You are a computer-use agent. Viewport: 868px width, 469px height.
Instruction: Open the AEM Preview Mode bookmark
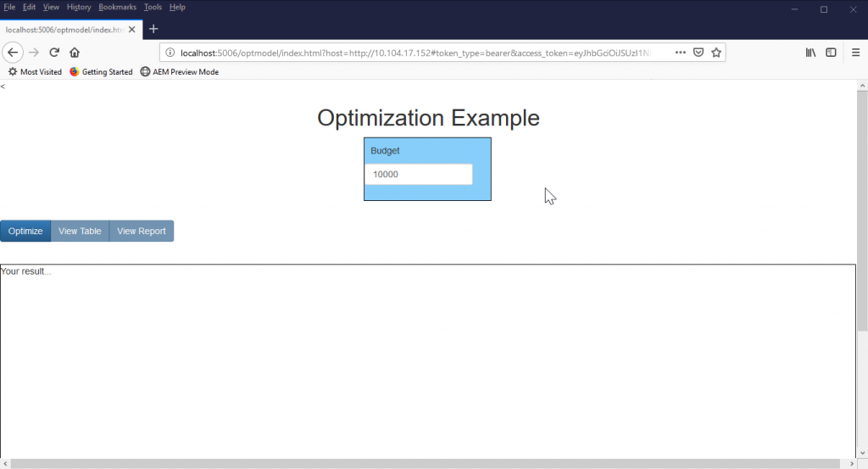tap(179, 72)
